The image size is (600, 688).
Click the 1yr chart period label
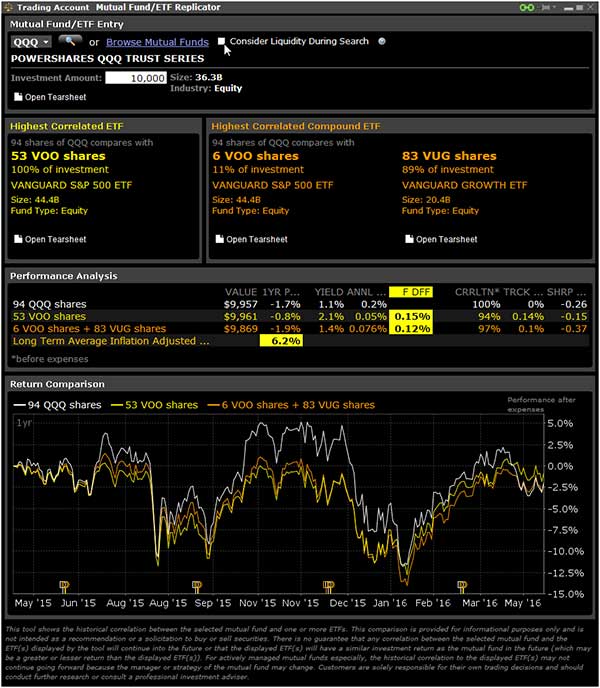24,423
